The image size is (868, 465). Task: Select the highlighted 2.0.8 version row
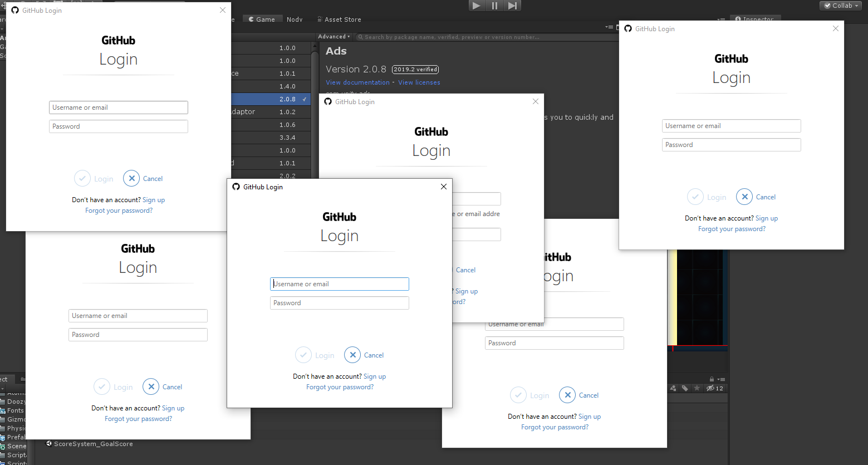pos(271,99)
